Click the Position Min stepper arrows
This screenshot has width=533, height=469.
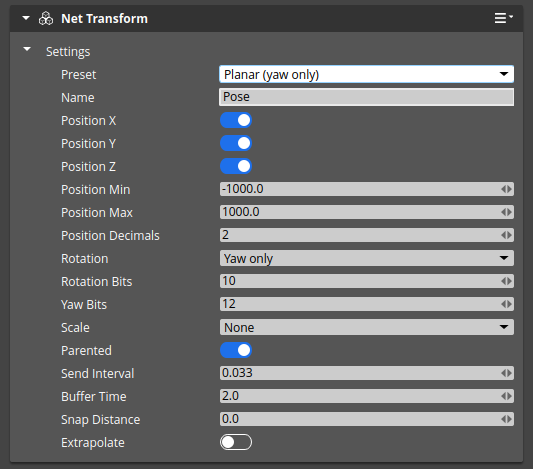click(x=506, y=189)
